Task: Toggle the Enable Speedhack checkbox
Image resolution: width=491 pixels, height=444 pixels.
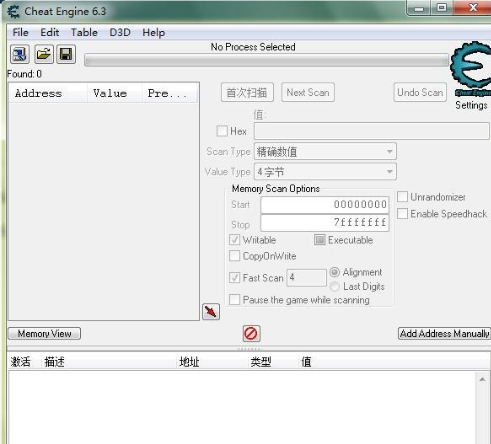Action: click(402, 214)
